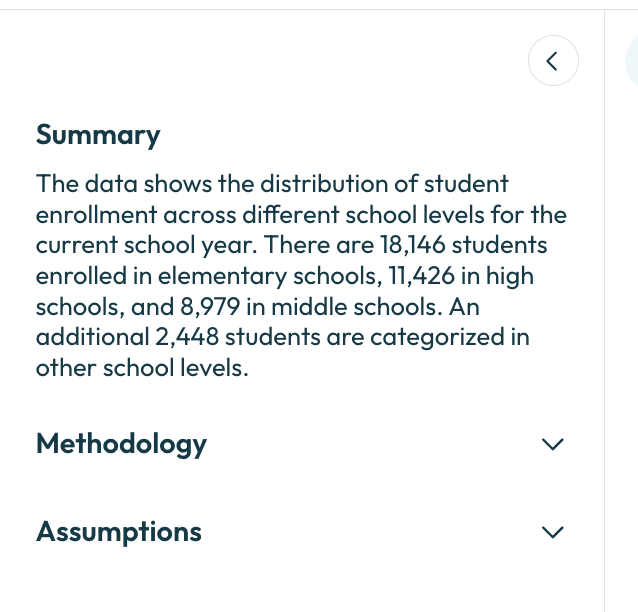Click the 8,979 middle schools figure
This screenshot has width=638, height=612.
(210, 306)
